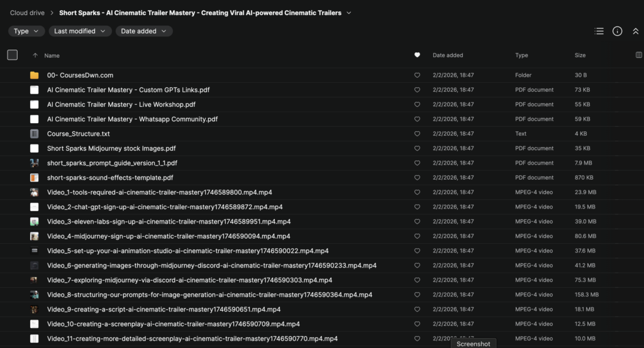Open the Type filter dropdown
This screenshot has width=644, height=348.
coord(26,31)
